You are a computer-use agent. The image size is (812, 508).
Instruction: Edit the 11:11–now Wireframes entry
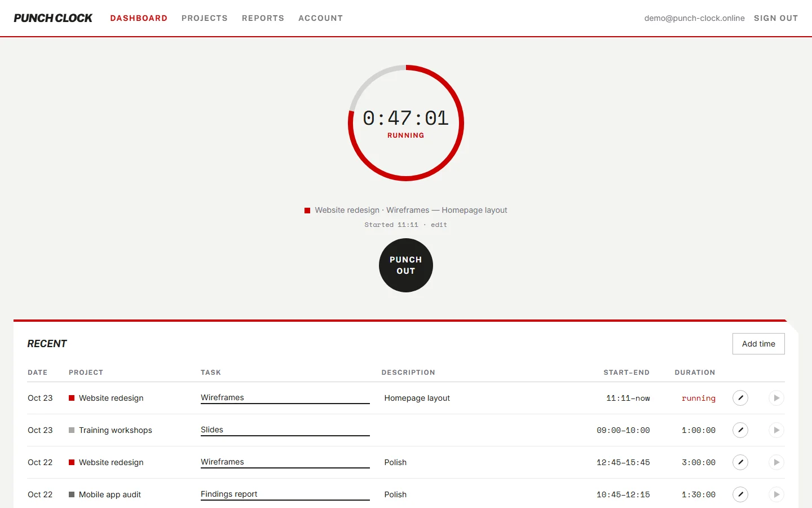point(740,398)
